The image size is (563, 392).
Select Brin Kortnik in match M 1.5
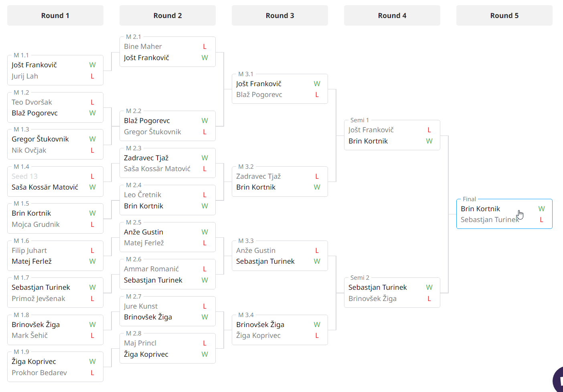(x=31, y=213)
